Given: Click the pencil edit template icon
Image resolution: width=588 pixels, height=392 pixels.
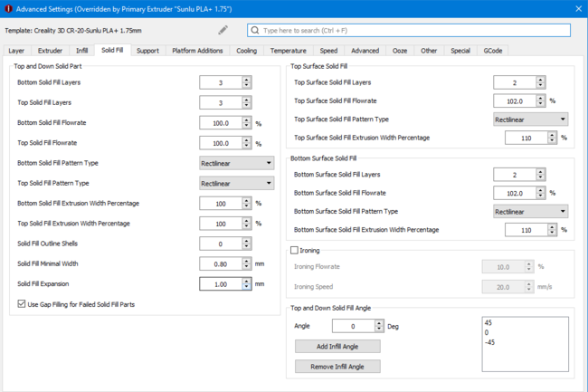Looking at the screenshot, I should coord(223,31).
